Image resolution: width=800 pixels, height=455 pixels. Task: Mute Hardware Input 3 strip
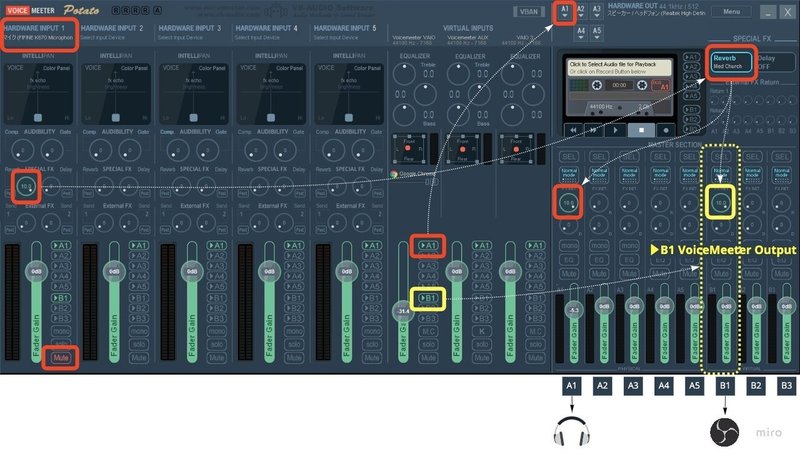click(x=216, y=358)
